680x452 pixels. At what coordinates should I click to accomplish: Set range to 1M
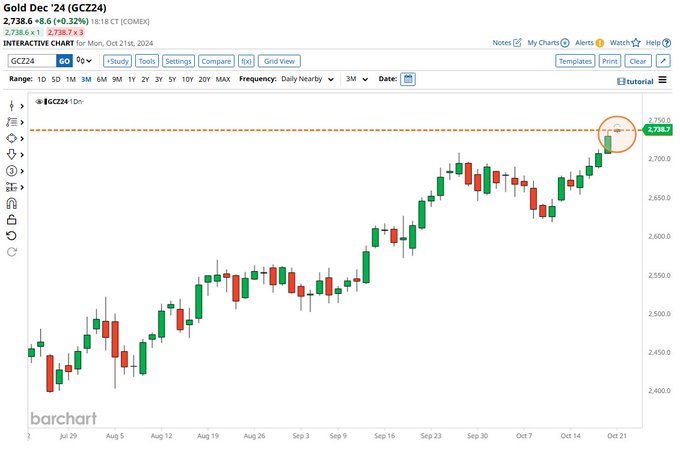coord(71,79)
